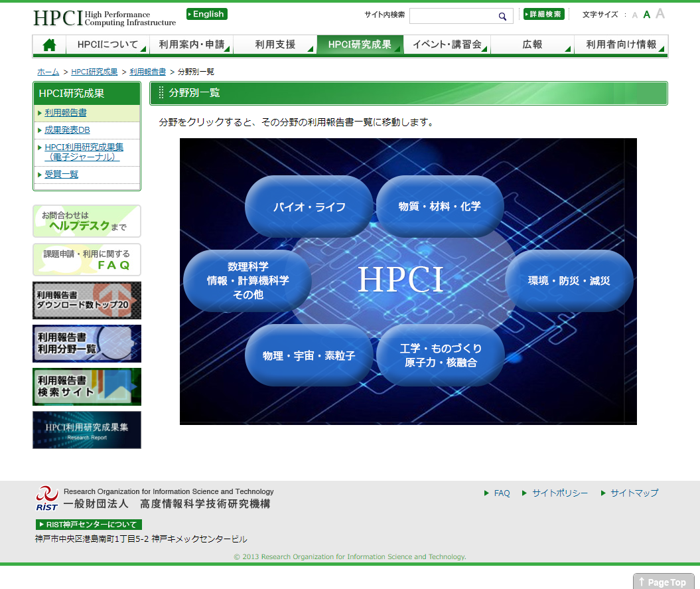Open 詳細検索 advanced search
700x589 pixels.
tap(544, 15)
